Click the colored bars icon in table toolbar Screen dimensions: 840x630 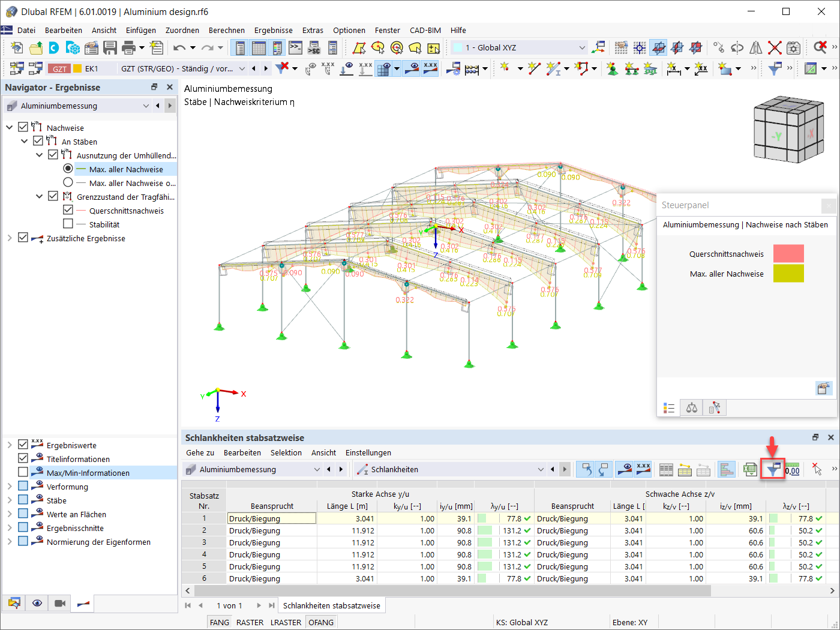click(727, 470)
